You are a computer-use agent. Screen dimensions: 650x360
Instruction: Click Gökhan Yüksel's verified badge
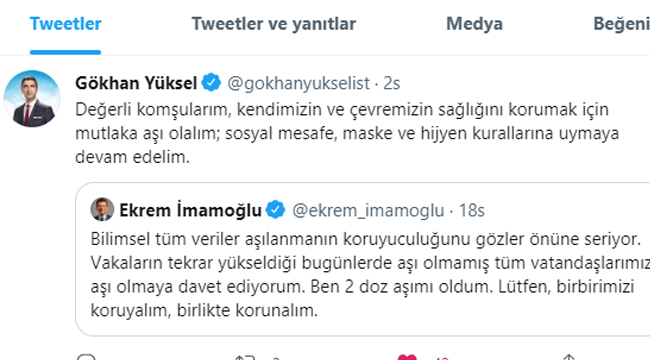211,82
